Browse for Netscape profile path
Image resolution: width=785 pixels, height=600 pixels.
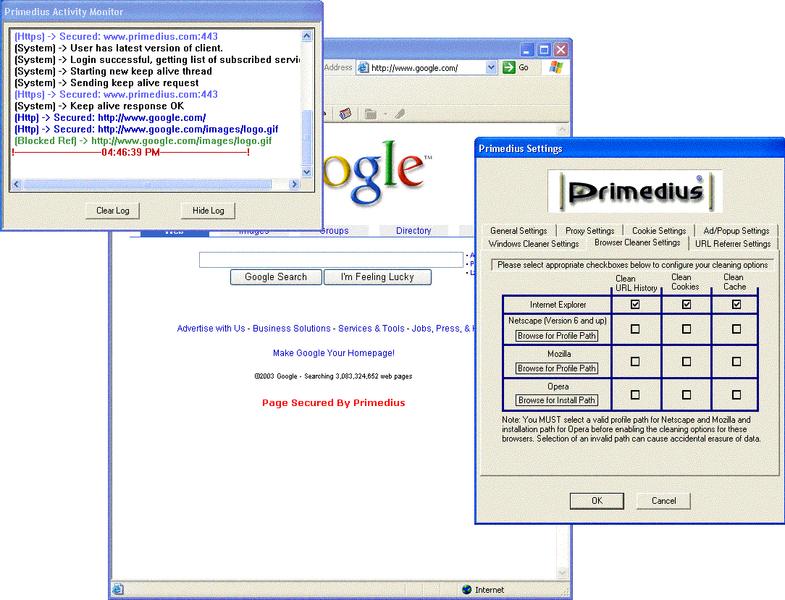[557, 336]
